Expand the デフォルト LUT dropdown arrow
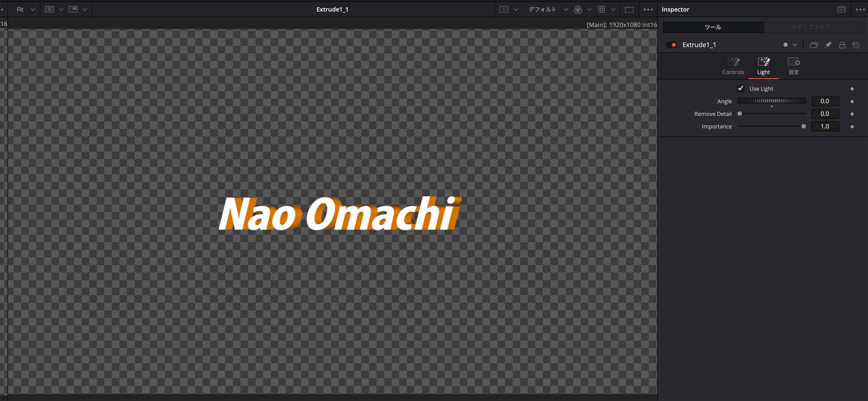 [x=566, y=9]
